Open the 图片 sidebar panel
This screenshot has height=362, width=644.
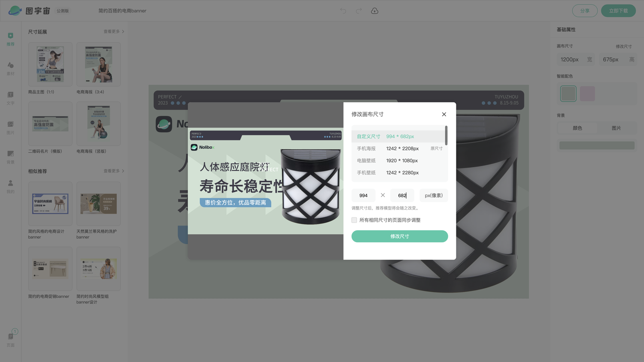point(11,128)
